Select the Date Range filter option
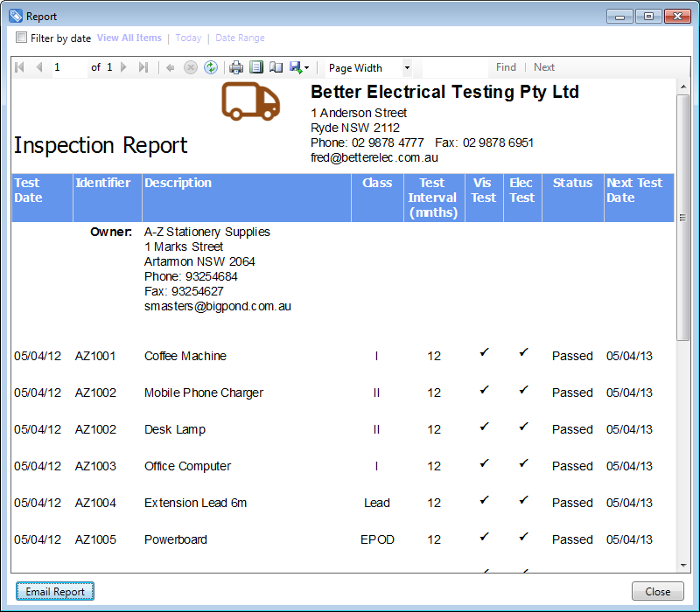This screenshot has height=612, width=700. 240,38
